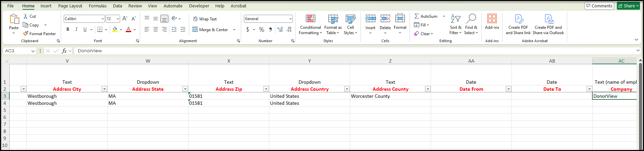Click the Cut scissors icon

pos(25,16)
